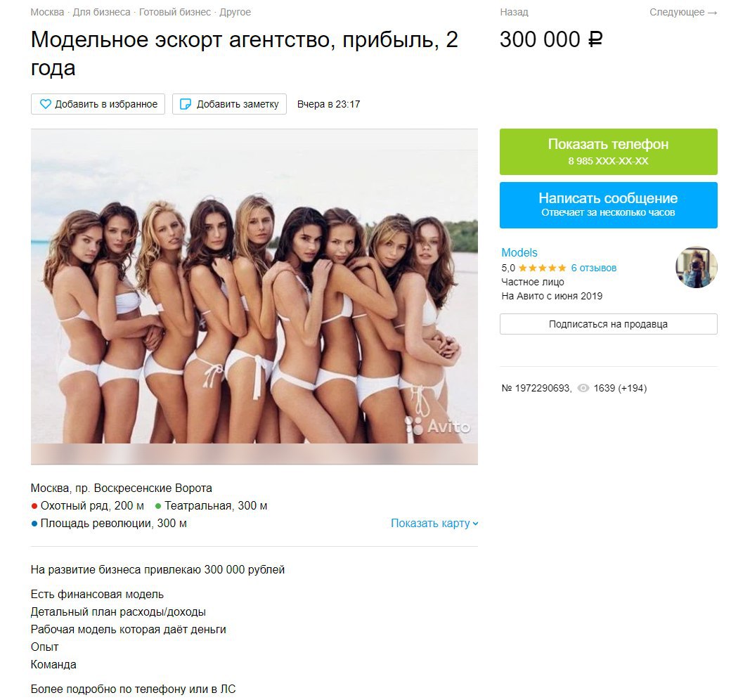This screenshot has height=700, width=731.
Task: Click the heart icon for favorites
Action: [45, 104]
